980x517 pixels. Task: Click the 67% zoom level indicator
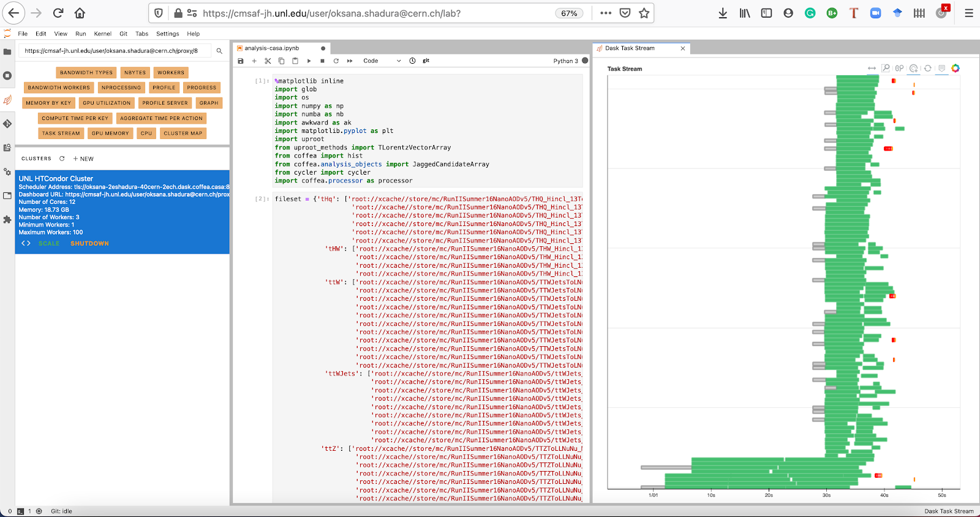tap(569, 13)
